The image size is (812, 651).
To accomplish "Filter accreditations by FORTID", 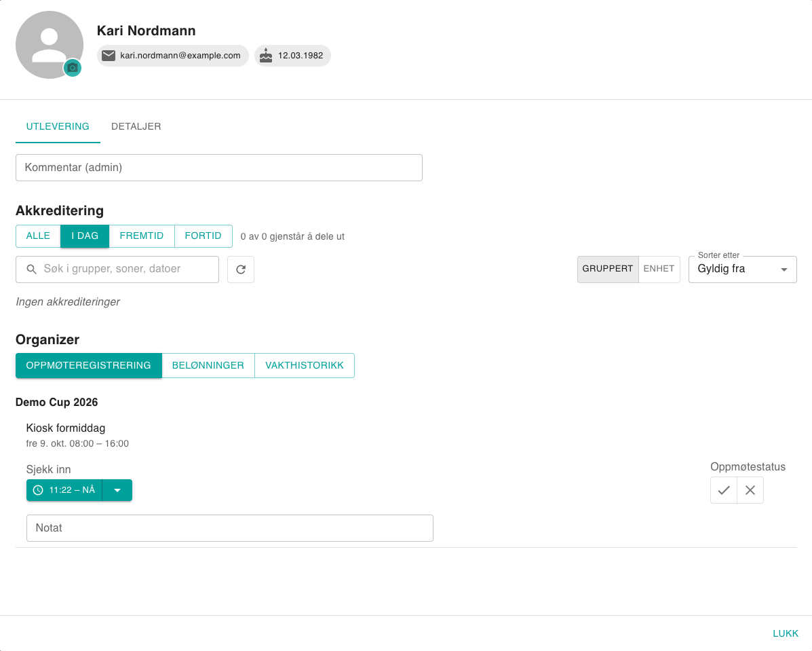I will [203, 236].
